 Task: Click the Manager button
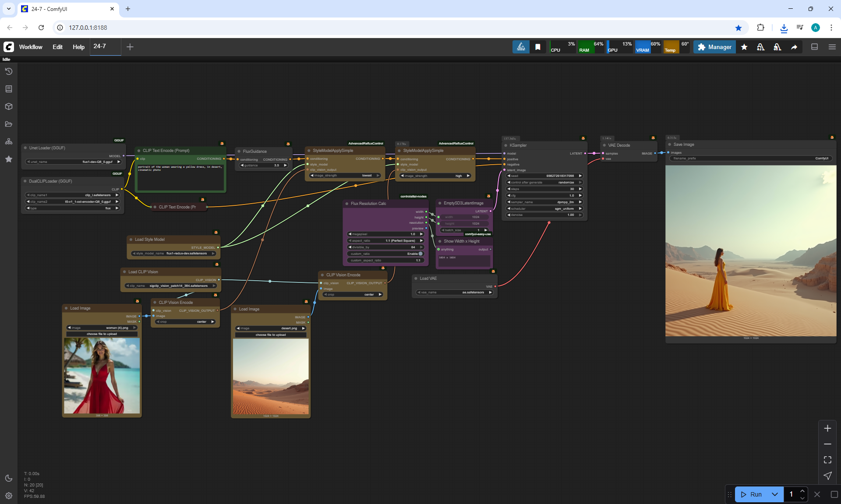[714, 47]
